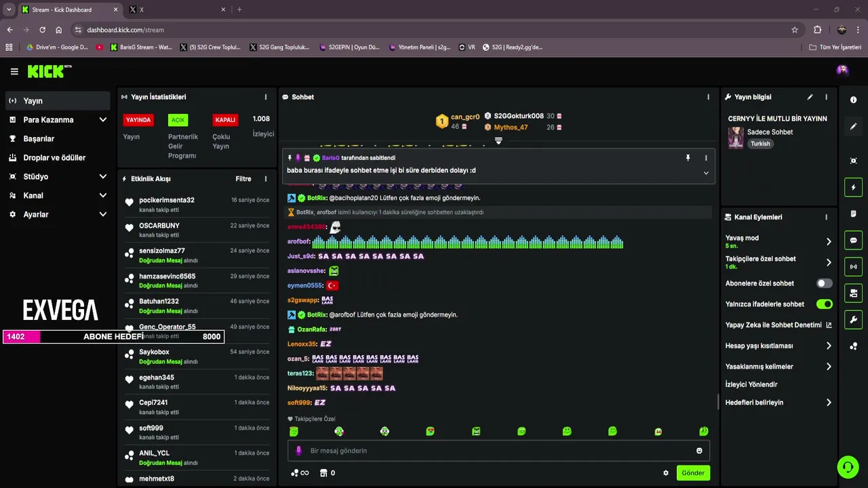Viewport: 868px width, 488px height.
Task: Open Hesap yaşı kısıtlaması chevron
Action: coord(829,346)
